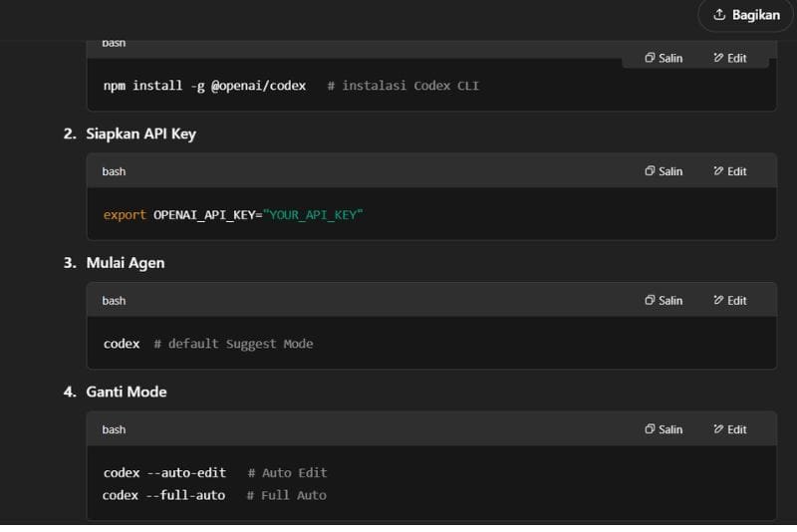Viewport: 797px width, 532px height.
Task: Click Salin on the default Suggest Mode block
Action: (664, 301)
